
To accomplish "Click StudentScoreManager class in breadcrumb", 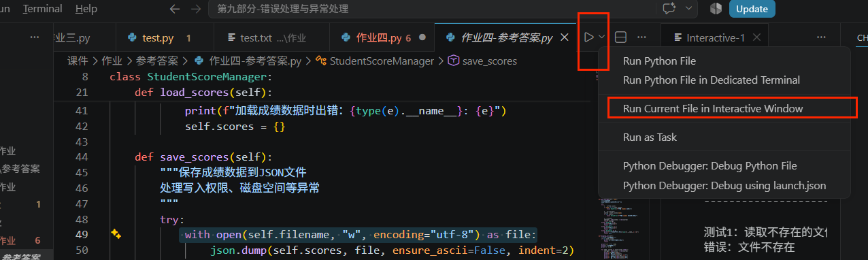I will [382, 61].
